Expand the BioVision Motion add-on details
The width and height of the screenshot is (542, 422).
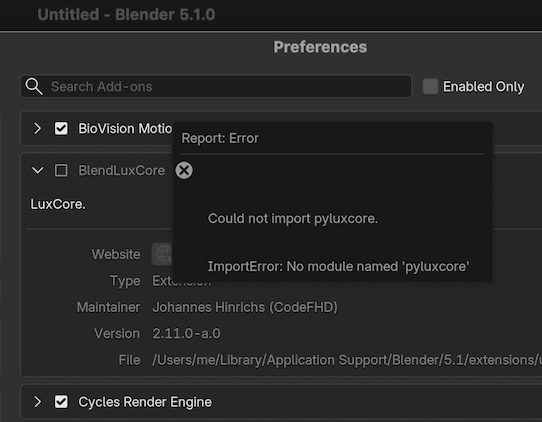click(37, 129)
